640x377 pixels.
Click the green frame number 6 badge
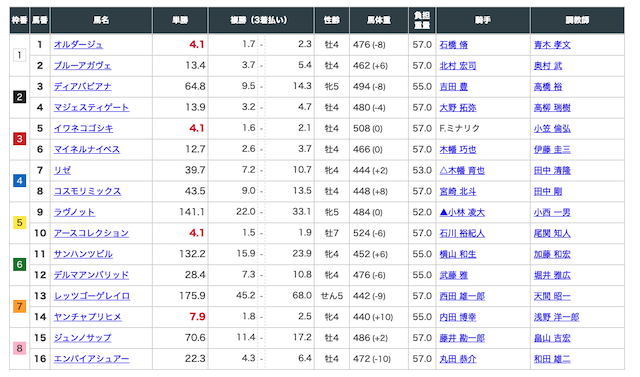(x=19, y=264)
